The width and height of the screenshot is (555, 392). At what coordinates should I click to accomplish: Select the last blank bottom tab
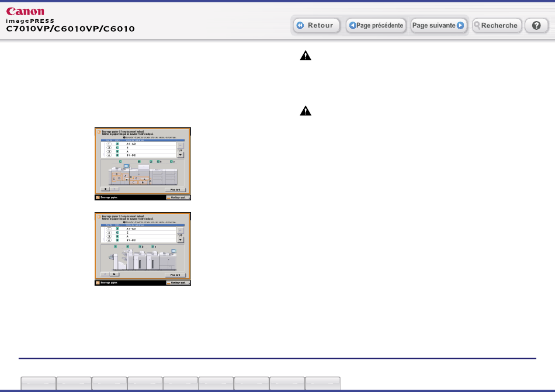coord(322,383)
